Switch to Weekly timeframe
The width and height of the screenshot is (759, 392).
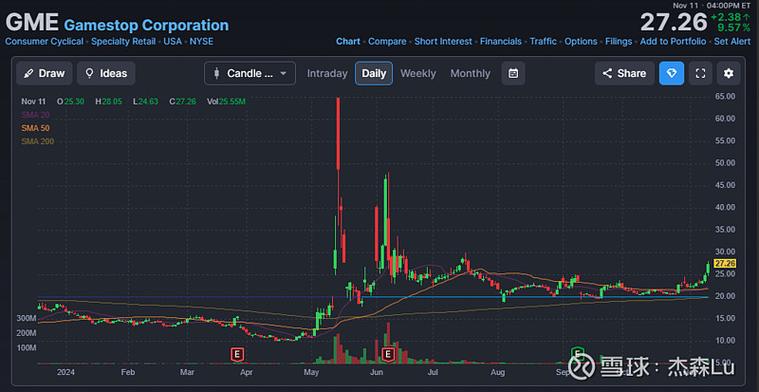coord(418,74)
